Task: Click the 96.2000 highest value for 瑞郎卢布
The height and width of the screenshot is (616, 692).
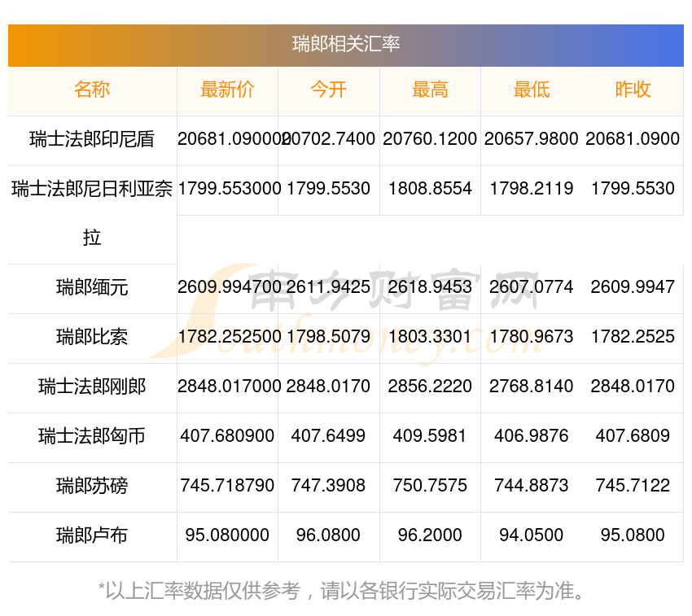Action: coord(430,535)
